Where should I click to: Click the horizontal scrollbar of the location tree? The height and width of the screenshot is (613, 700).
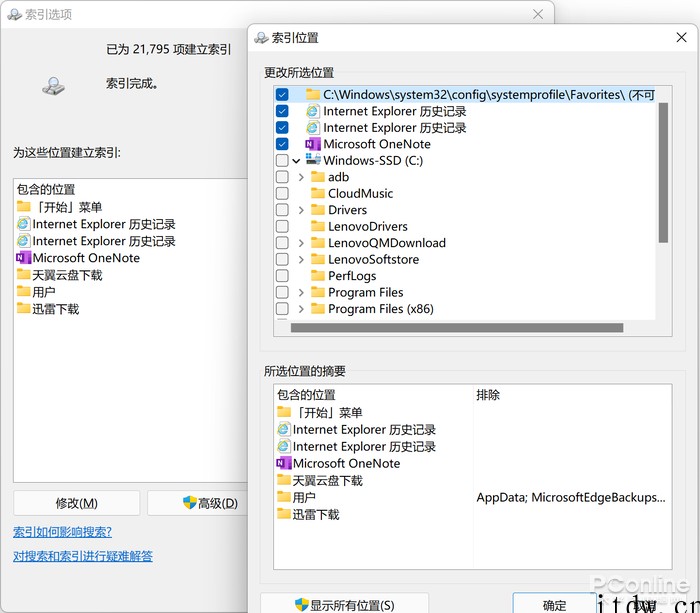pyautogui.click(x=457, y=328)
